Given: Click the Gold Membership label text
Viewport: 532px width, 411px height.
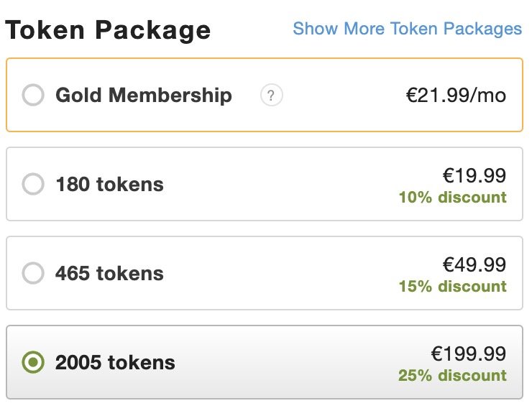Looking at the screenshot, I should (x=144, y=95).
